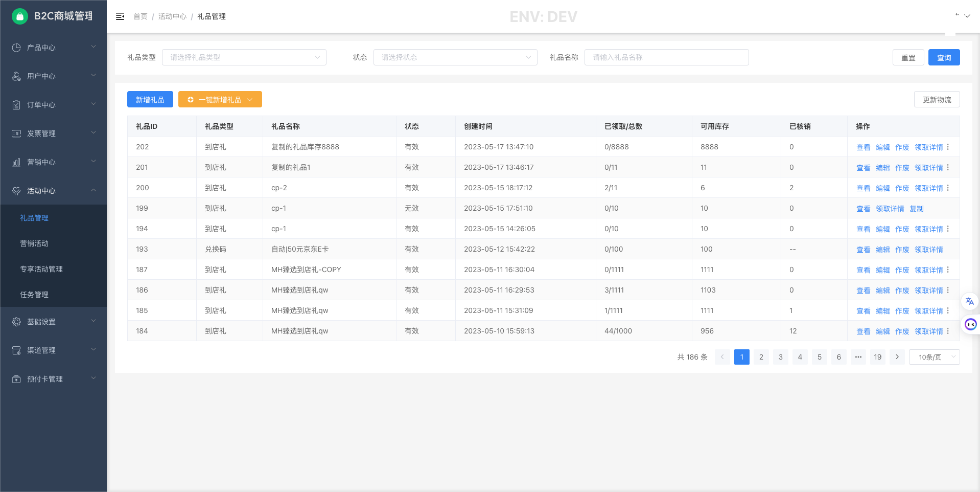The image size is (980, 492).
Task: Click the 产品中心 pie-chart icon
Action: (16, 48)
